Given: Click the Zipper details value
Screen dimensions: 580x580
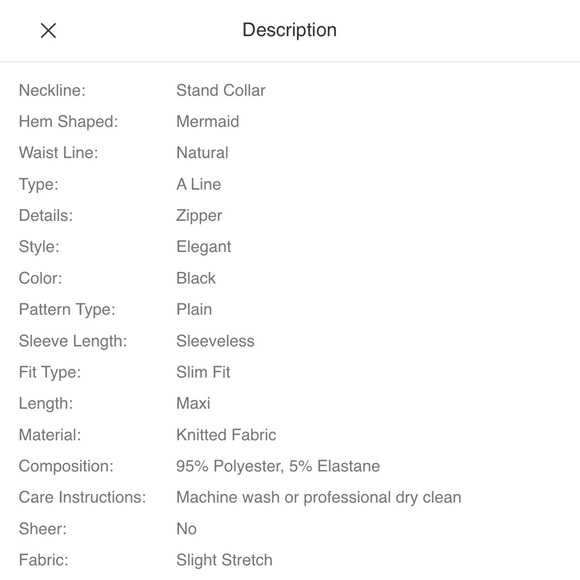Looking at the screenshot, I should 199,216.
